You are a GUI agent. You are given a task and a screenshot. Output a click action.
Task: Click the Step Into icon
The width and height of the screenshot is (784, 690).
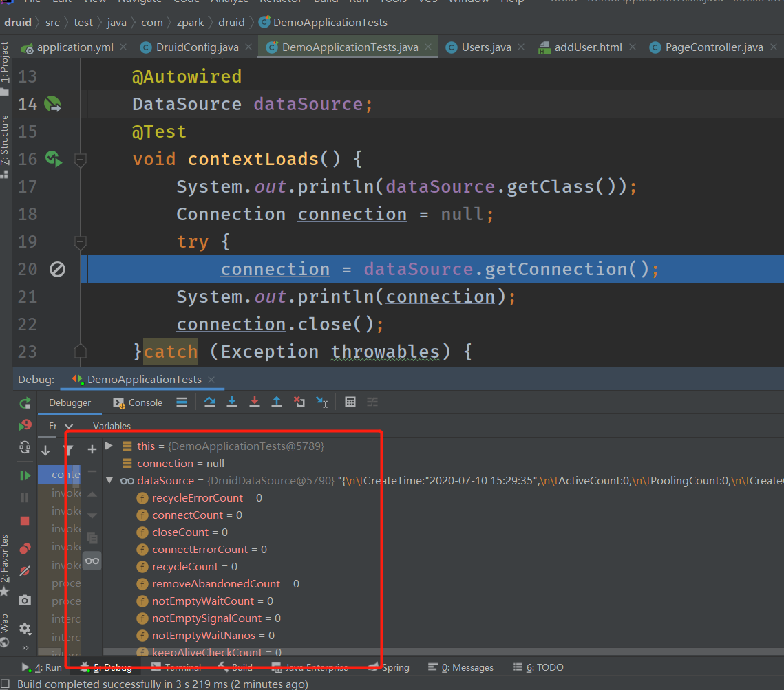[232, 402]
